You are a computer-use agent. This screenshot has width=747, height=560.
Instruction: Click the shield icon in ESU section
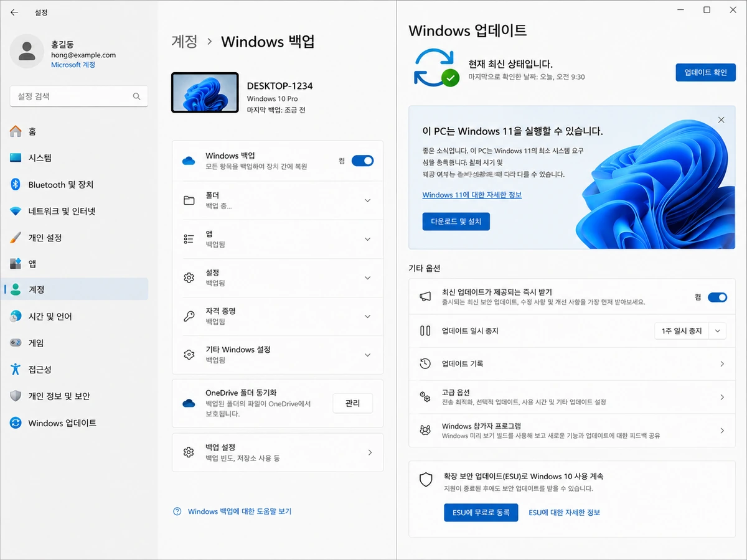[426, 479]
